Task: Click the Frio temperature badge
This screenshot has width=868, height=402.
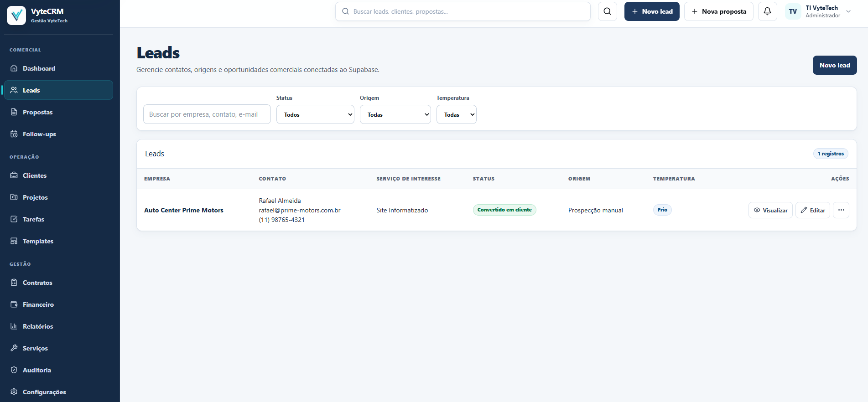Action: [x=662, y=210]
